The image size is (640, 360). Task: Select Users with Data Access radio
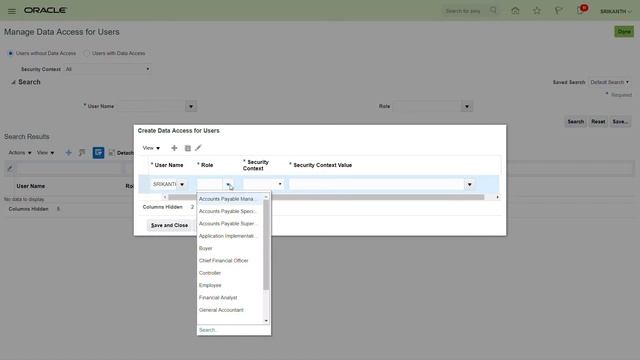tap(87, 53)
